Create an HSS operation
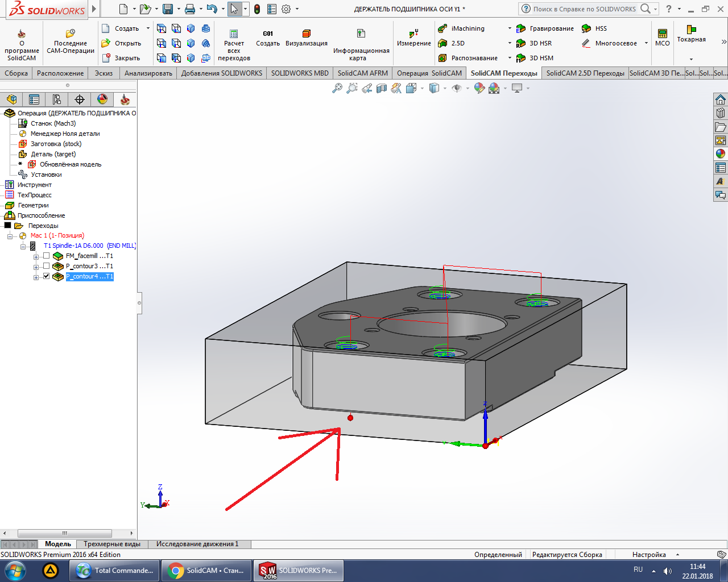 [594, 28]
